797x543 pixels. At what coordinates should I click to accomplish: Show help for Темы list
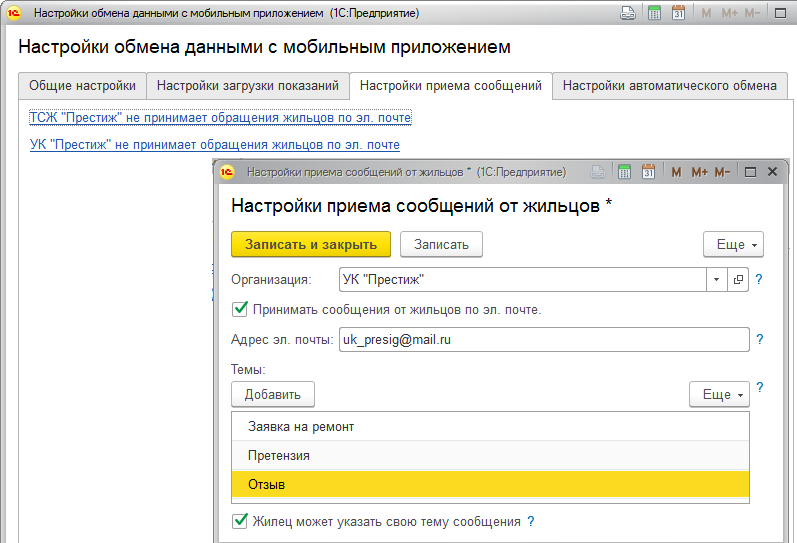coord(759,387)
